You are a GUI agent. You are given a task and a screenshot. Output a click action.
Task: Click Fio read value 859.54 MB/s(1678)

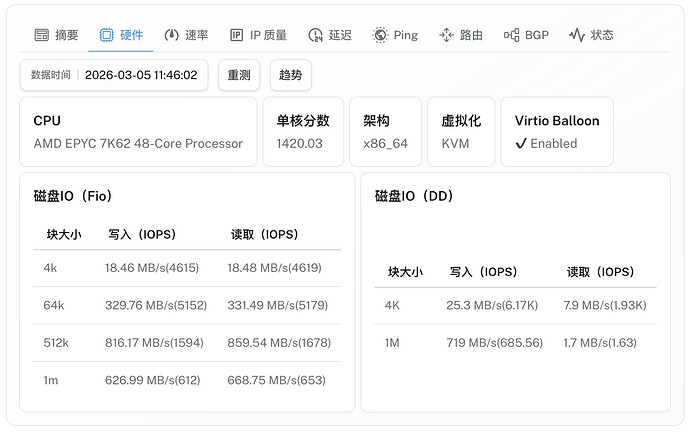coord(279,343)
